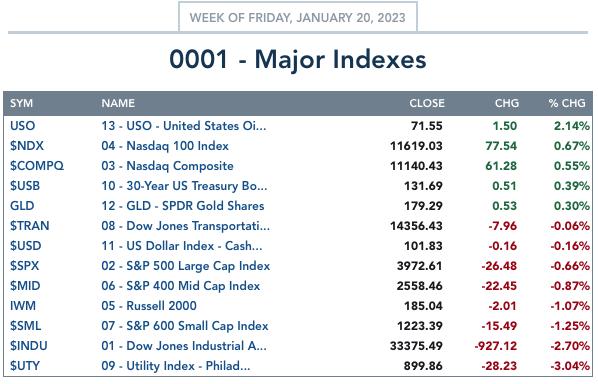598x384 pixels.
Task: Sort by the CLOSE column header
Action: click(x=427, y=103)
